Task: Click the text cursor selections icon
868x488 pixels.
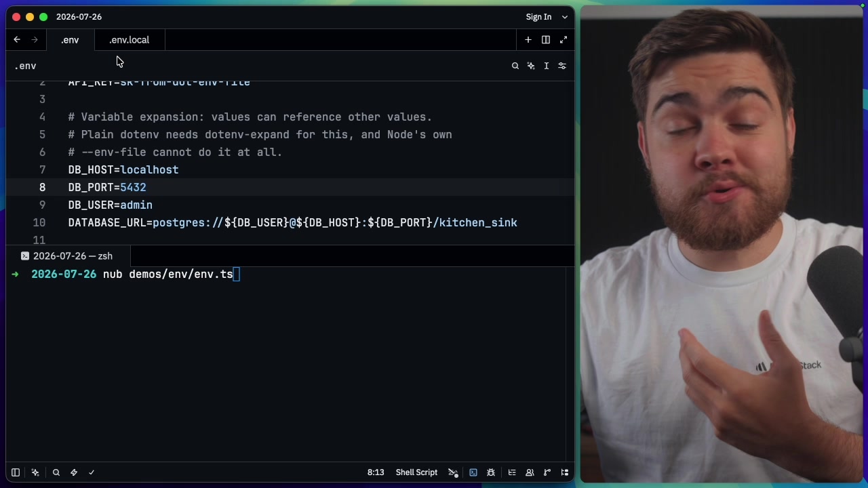Action: point(547,66)
